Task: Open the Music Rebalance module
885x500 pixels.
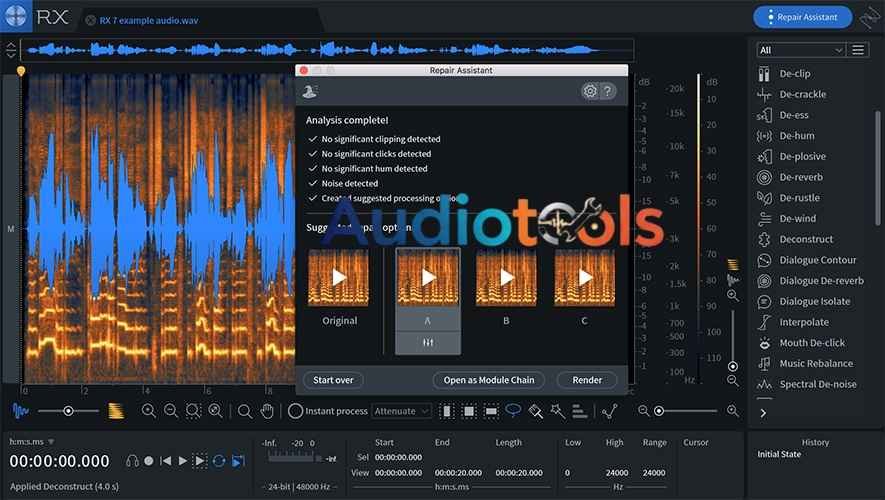Action: tap(816, 363)
